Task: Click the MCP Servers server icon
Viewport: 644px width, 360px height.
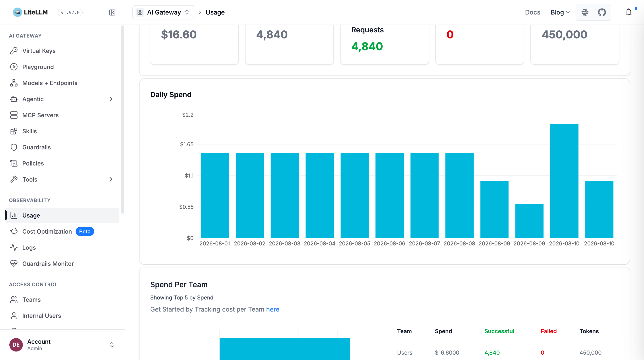Action: [x=14, y=115]
